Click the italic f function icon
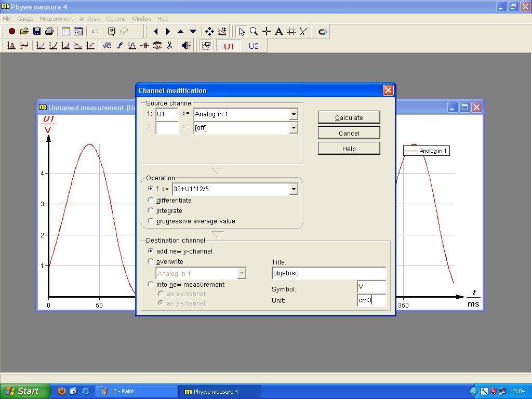The width and height of the screenshot is (532, 399). click(x=119, y=46)
